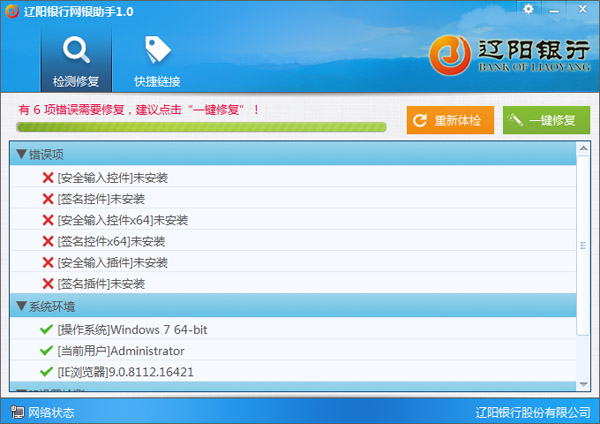
Task: Select the [签名插件]未安装 row text
Action: click(x=101, y=284)
